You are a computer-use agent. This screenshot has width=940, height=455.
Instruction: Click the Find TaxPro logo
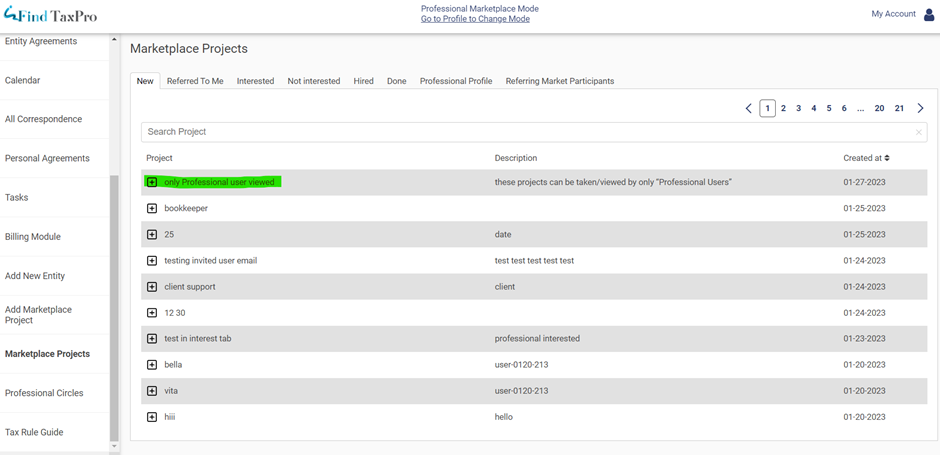click(x=50, y=15)
